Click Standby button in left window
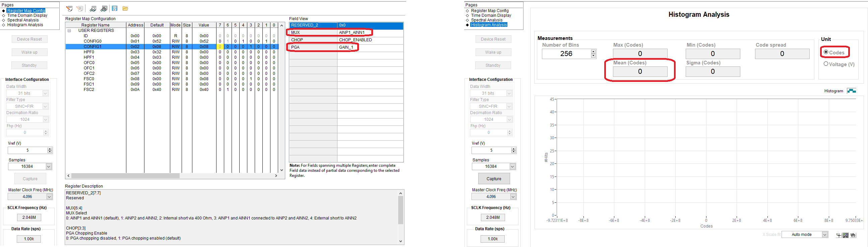 point(29,65)
